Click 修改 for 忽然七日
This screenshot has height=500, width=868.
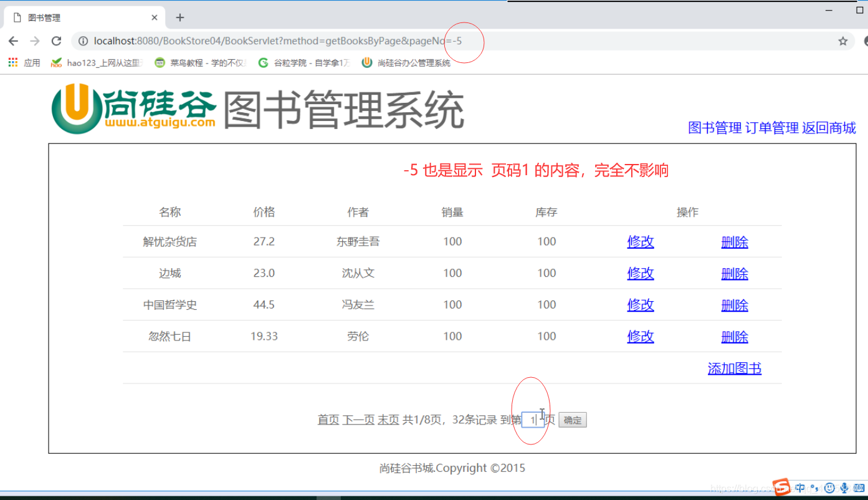(641, 337)
